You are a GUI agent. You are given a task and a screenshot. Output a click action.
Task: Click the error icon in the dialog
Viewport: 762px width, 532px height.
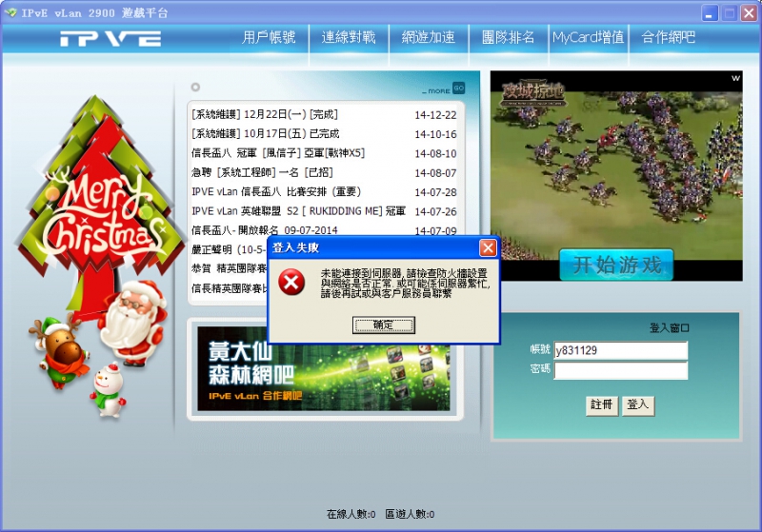click(x=291, y=282)
